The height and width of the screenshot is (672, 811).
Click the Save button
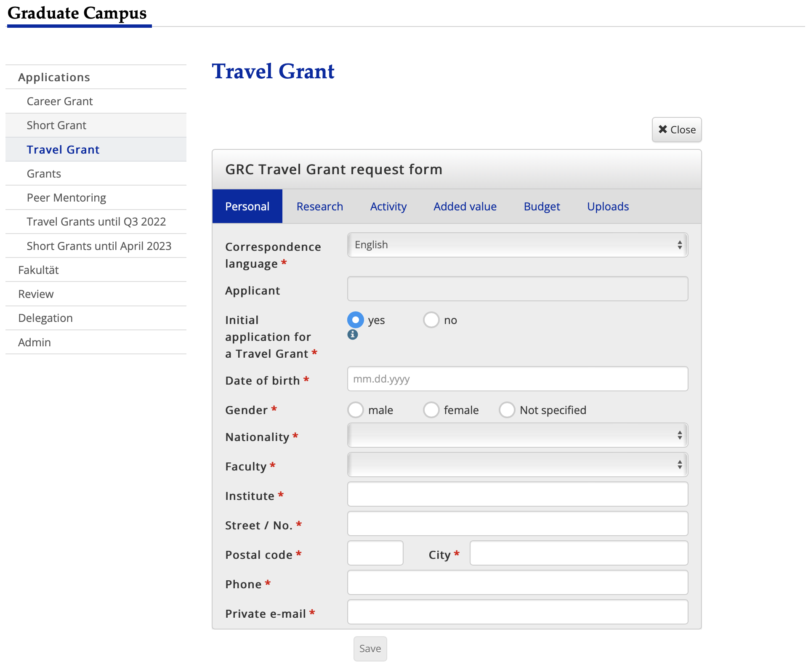[x=369, y=648]
